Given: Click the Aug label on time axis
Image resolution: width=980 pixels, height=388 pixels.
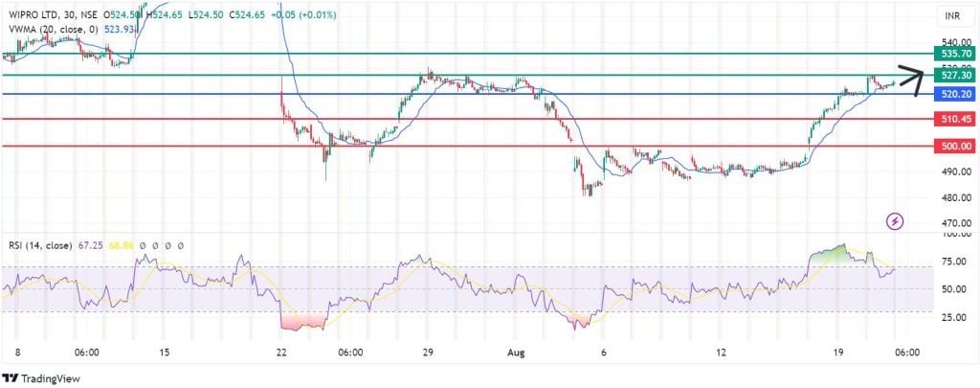Looking at the screenshot, I should (x=516, y=353).
